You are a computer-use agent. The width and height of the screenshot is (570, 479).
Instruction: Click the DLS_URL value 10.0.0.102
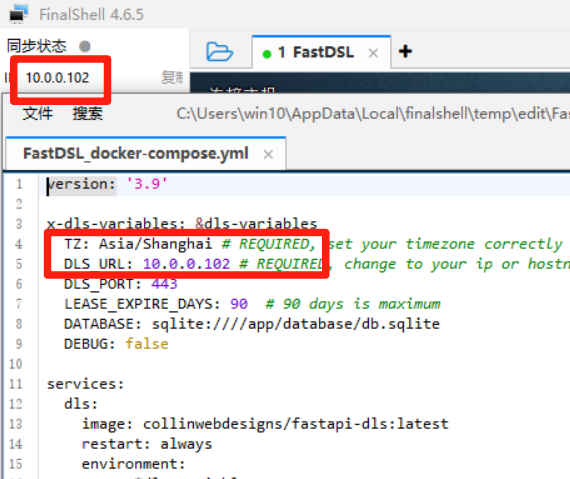[x=186, y=264]
